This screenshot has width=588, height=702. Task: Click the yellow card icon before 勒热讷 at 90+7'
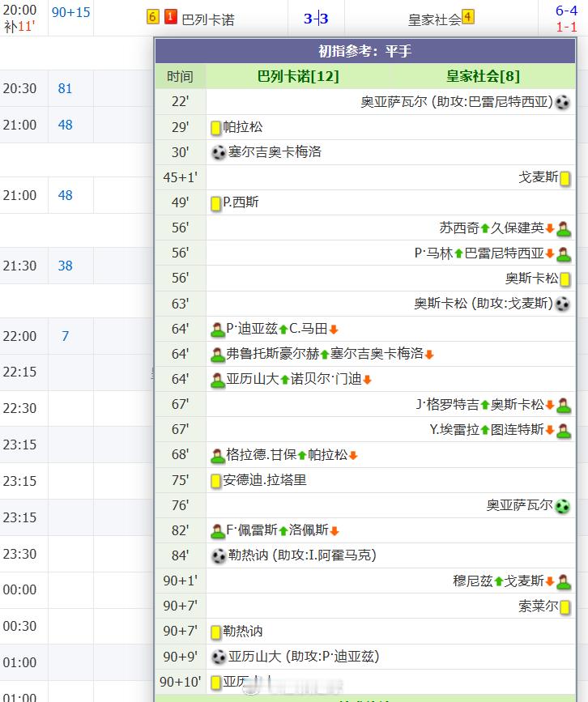(x=216, y=632)
